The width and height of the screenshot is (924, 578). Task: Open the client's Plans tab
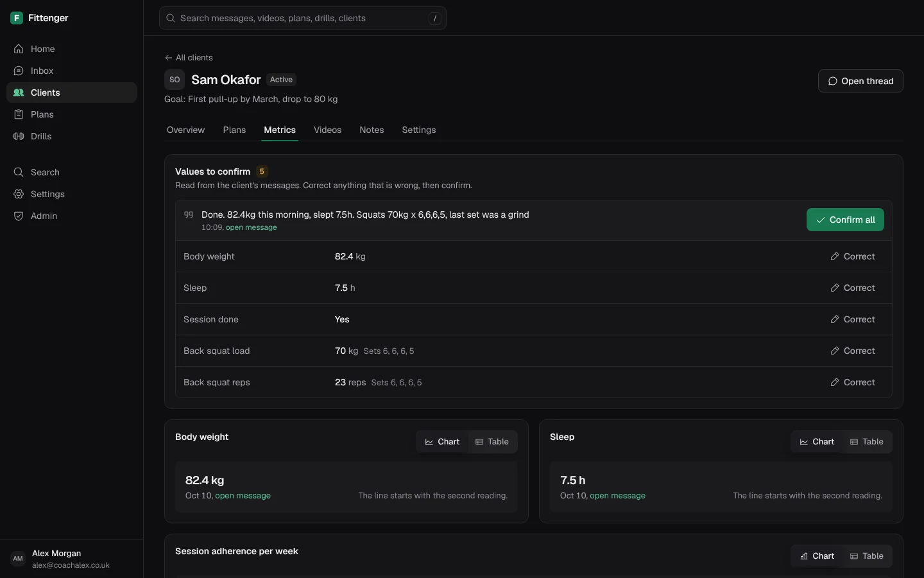(234, 130)
